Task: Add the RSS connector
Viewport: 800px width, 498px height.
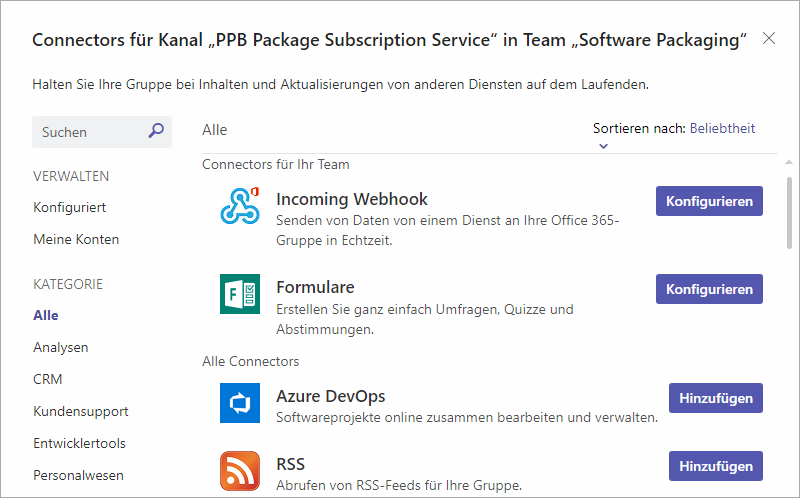Action: pyautogui.click(x=715, y=465)
